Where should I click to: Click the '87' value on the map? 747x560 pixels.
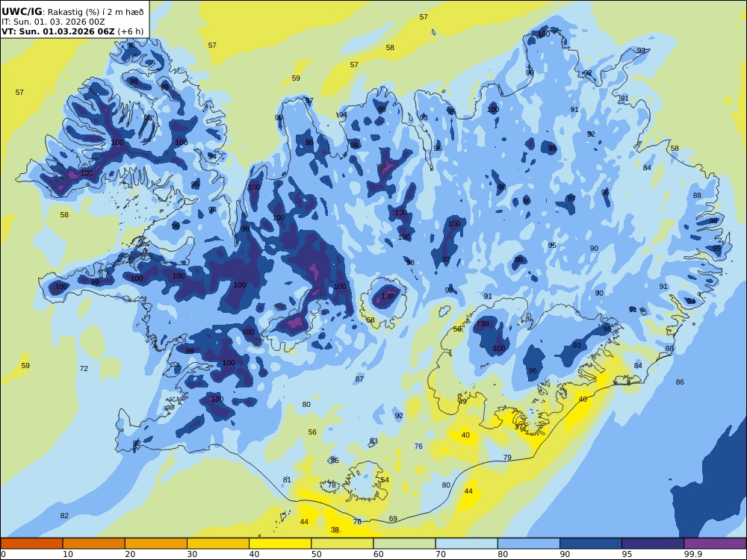tap(359, 379)
